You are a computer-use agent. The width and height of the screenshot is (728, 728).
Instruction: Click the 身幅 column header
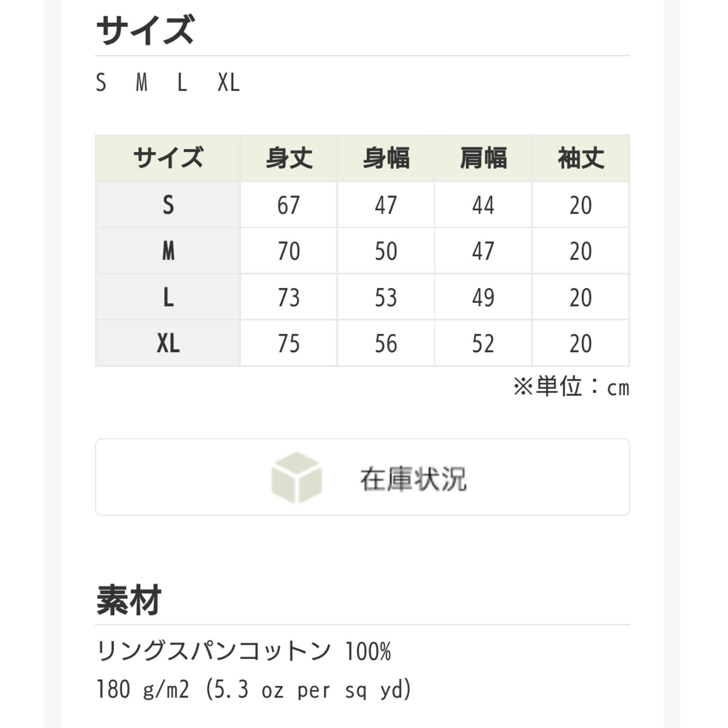[386, 158]
